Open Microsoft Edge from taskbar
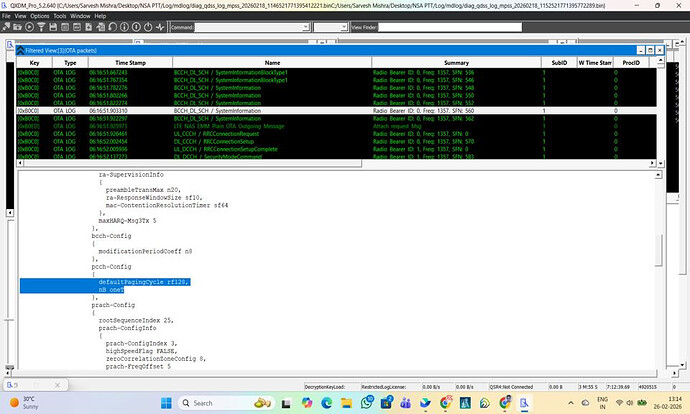The height and width of the screenshot is (414, 690). pyautogui.click(x=327, y=403)
